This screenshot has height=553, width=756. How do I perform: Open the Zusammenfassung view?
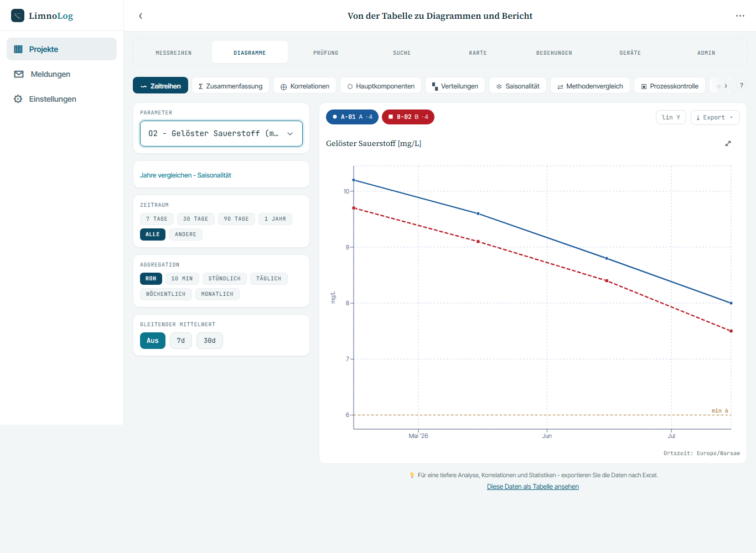pos(231,86)
